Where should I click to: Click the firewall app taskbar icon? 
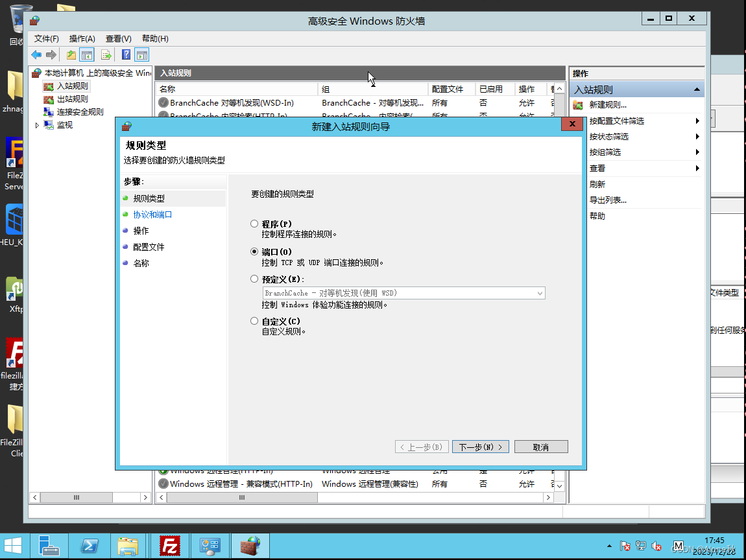[x=250, y=546]
